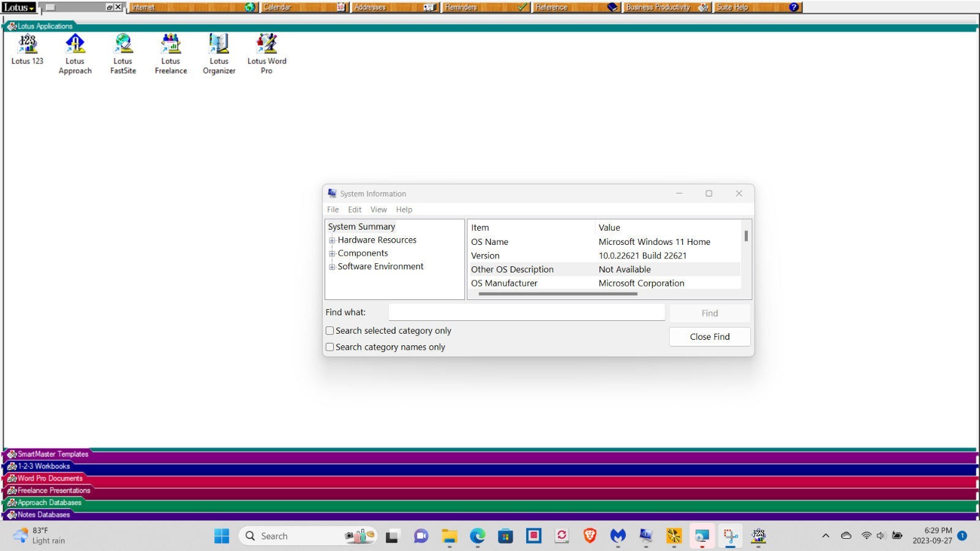The image size is (980, 551).
Task: Open the Reference drawer in SmartCenter
Action: (x=576, y=7)
